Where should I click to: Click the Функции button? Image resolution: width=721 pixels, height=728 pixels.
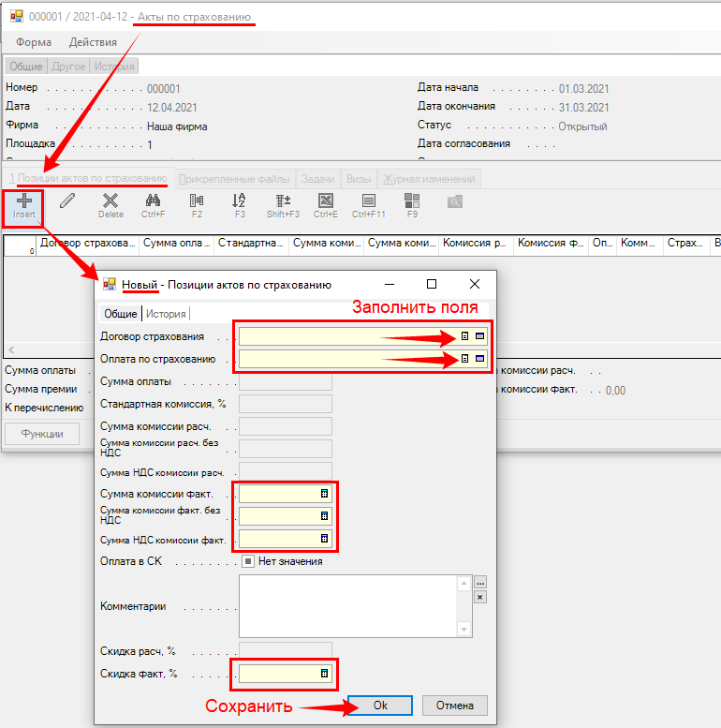pos(42,434)
